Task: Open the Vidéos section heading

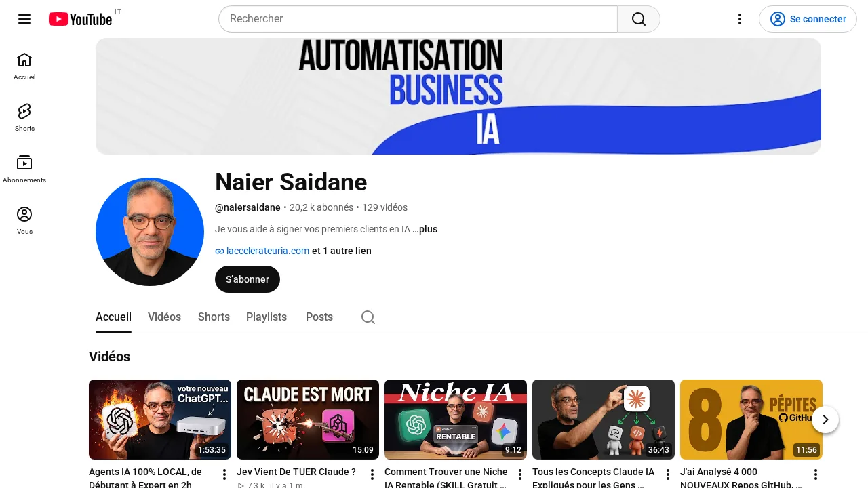Action: [x=109, y=357]
